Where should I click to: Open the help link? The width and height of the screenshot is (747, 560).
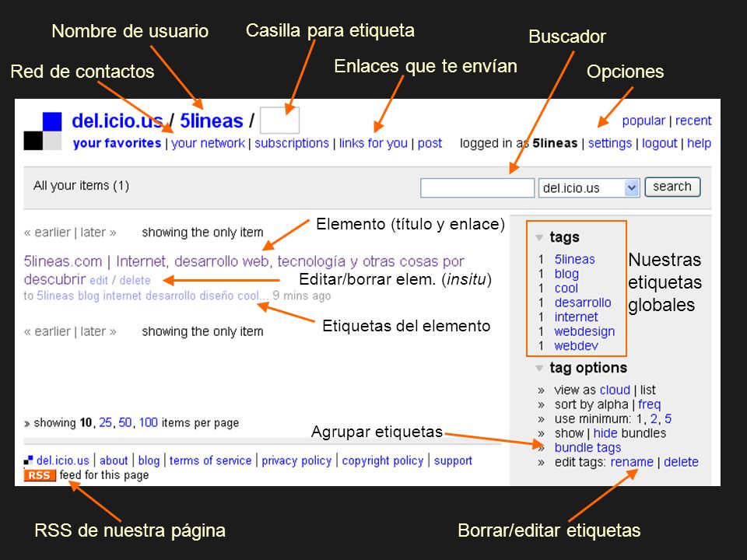coord(699,143)
